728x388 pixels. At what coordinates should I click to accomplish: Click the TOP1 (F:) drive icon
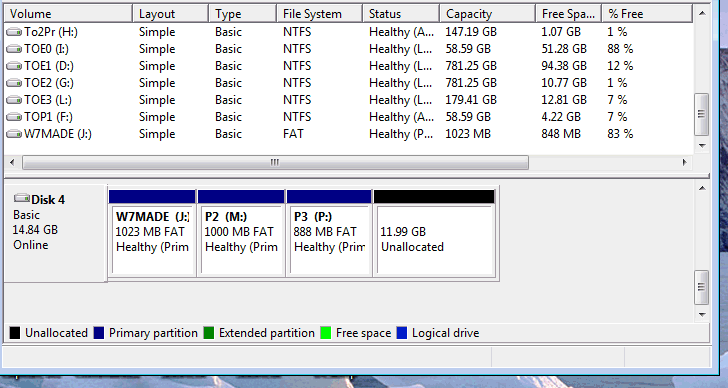click(14, 117)
